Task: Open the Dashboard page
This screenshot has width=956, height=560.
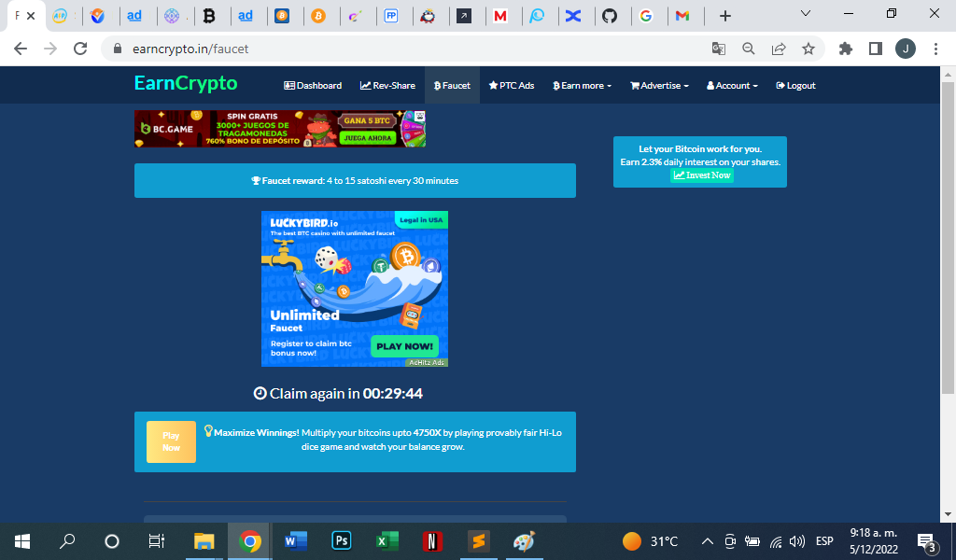Action: pyautogui.click(x=313, y=85)
